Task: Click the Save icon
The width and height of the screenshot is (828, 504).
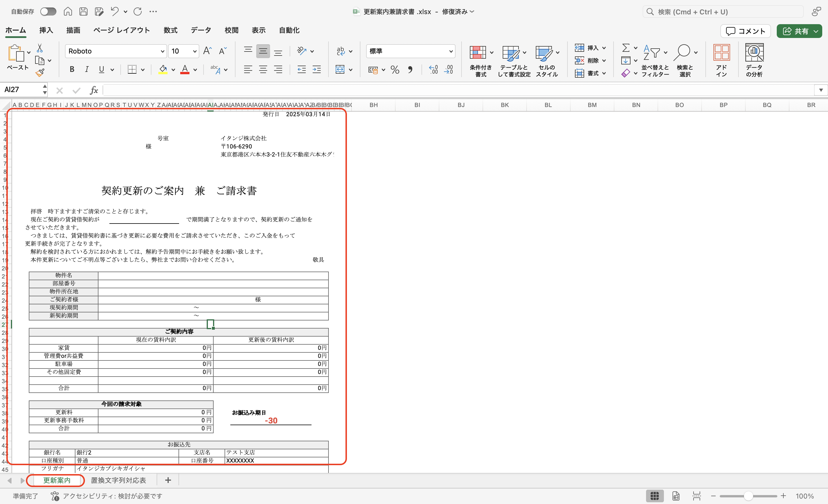Action: 83,12
